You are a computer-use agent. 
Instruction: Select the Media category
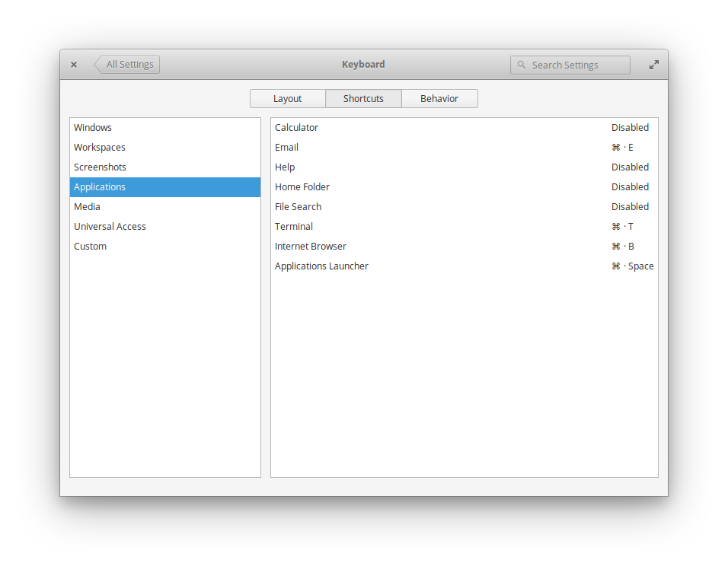(x=164, y=207)
